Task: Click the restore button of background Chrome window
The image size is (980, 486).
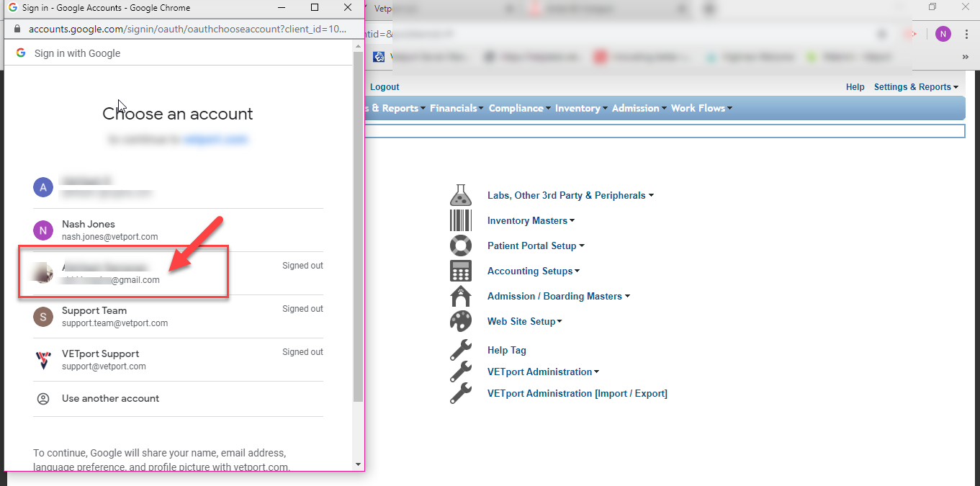Action: (932, 7)
